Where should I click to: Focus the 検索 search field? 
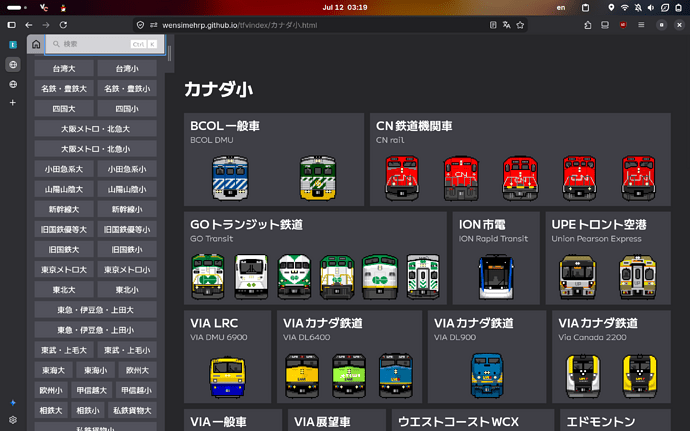click(x=105, y=44)
